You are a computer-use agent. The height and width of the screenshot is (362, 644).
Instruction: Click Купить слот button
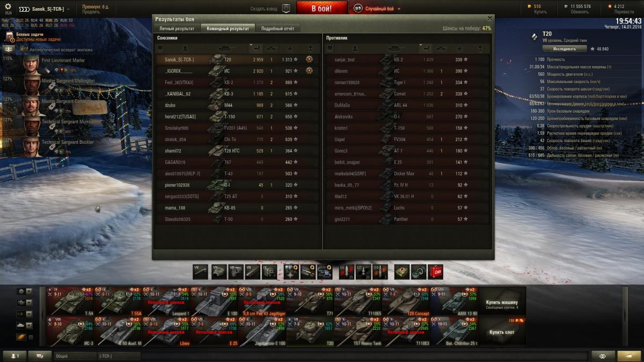(x=502, y=331)
